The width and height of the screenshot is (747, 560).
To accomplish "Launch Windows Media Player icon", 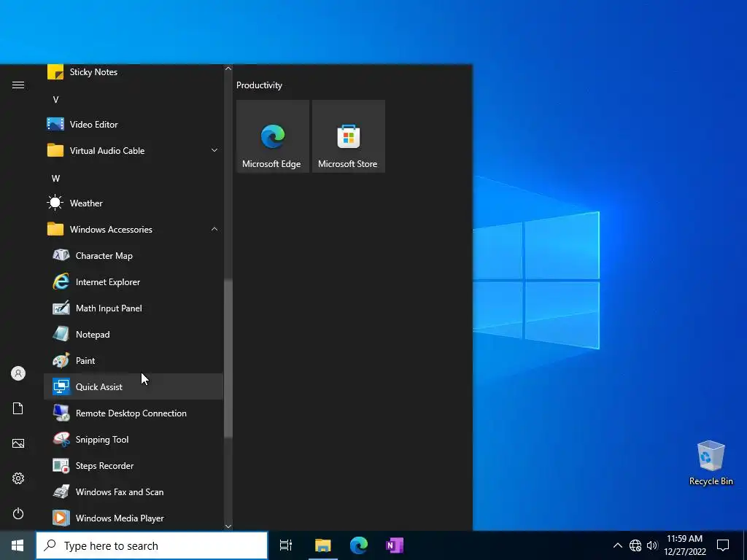I will point(61,518).
